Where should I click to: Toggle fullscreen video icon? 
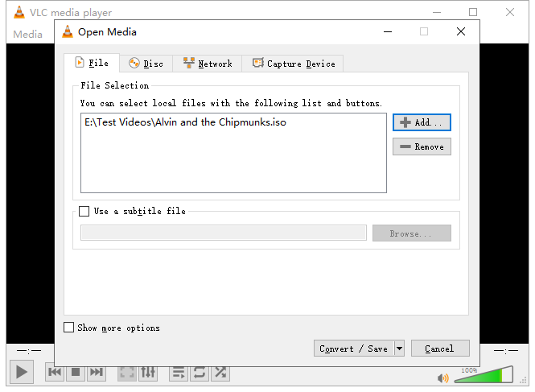click(127, 373)
